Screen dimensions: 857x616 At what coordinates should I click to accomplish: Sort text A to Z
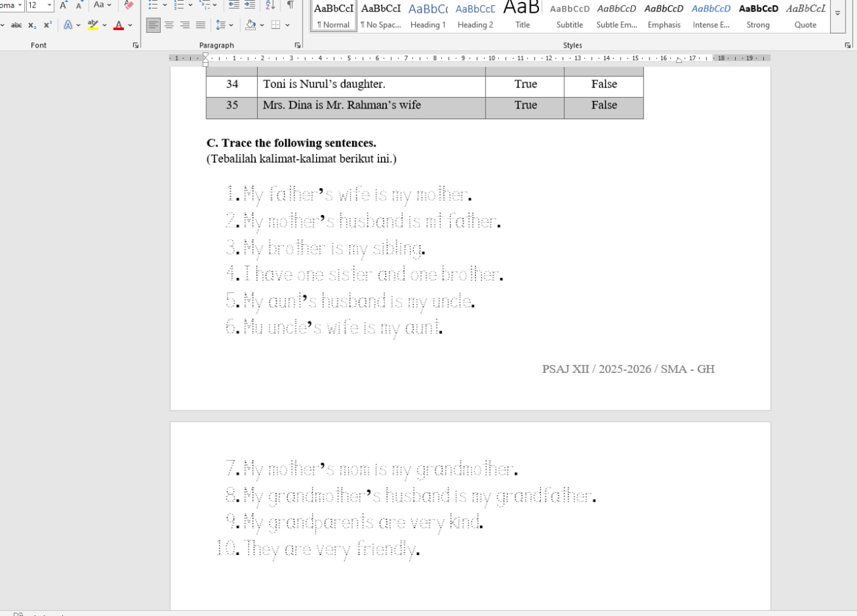(270, 5)
